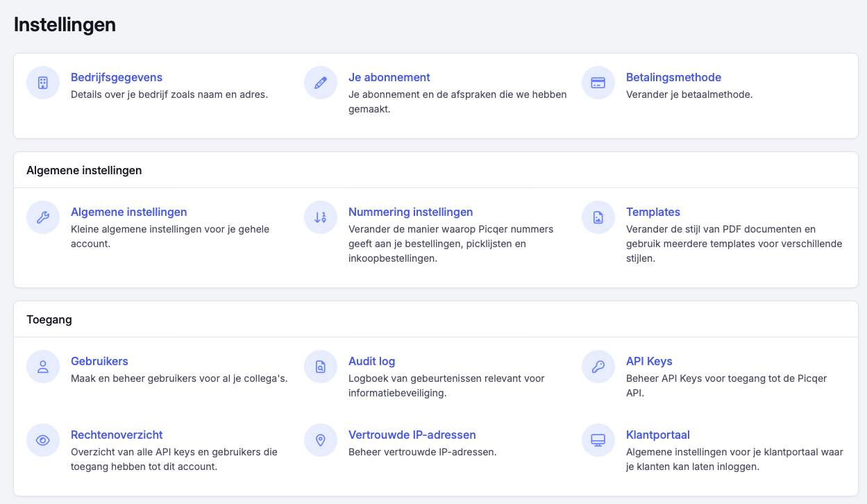Click the eye icon for Rechtenoverzicht
This screenshot has width=867, height=504.
pos(43,440)
